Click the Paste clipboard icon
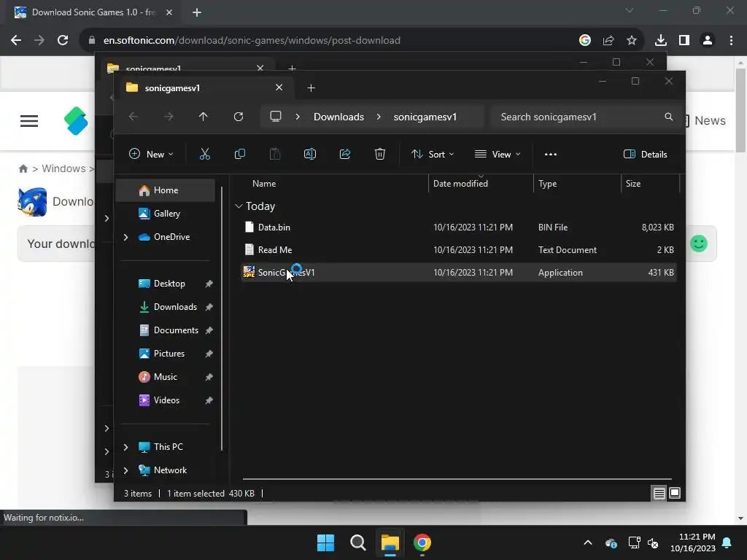 275,154
